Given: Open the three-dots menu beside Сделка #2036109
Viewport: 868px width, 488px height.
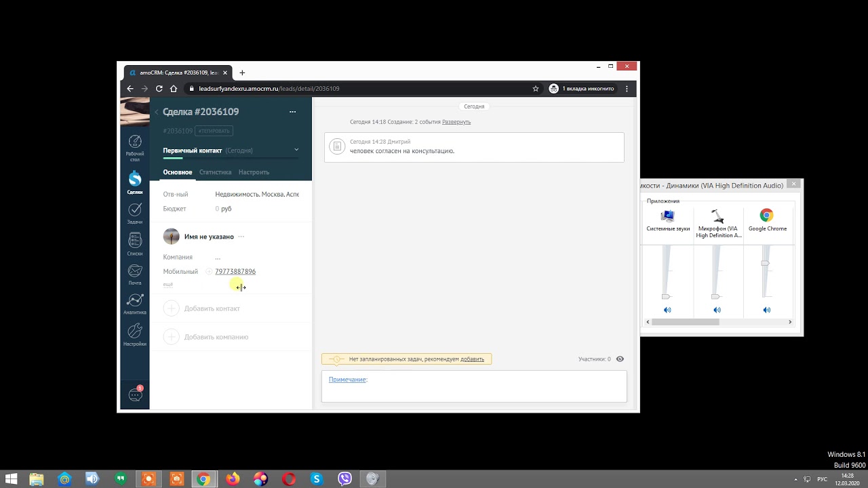Looking at the screenshot, I should [292, 112].
